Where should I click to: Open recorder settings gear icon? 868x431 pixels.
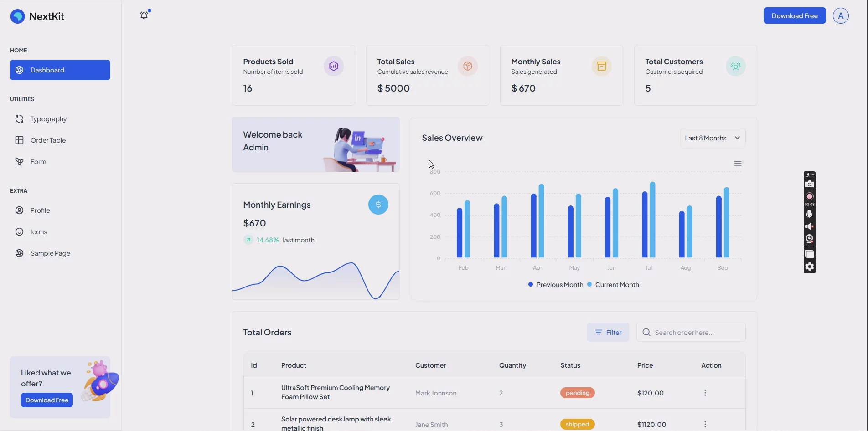pos(809,267)
